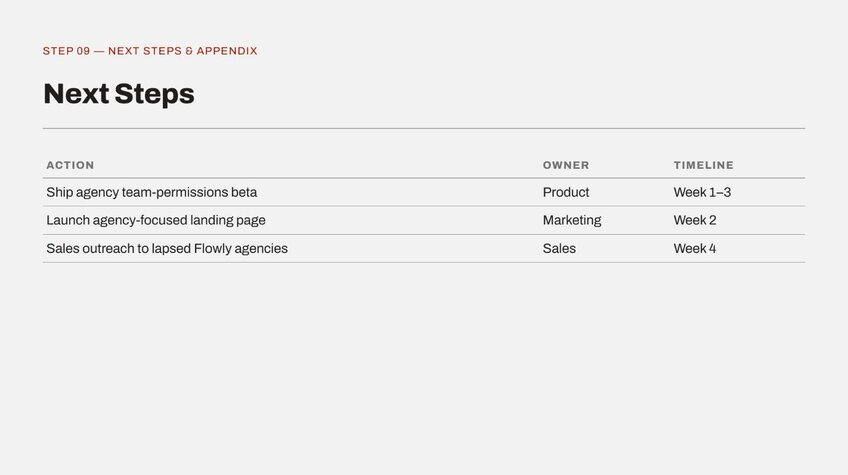Select 'Sales outreach to lapsed Flowly agencies' cell

[x=167, y=248]
